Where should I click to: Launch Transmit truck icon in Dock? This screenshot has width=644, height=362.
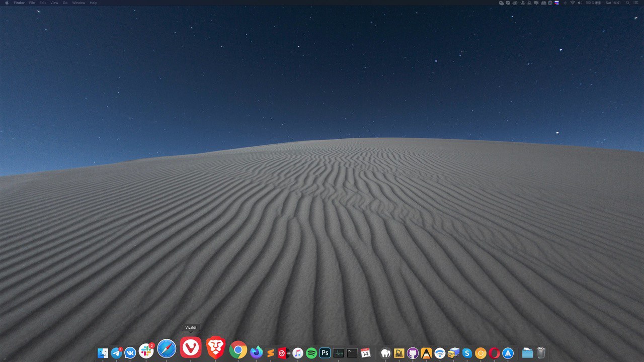coord(453,353)
